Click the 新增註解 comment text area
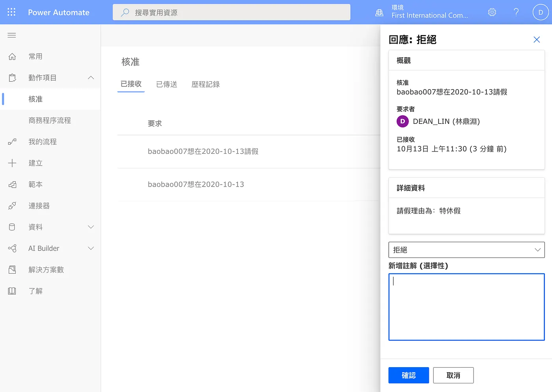The width and height of the screenshot is (552, 392). pos(466,307)
